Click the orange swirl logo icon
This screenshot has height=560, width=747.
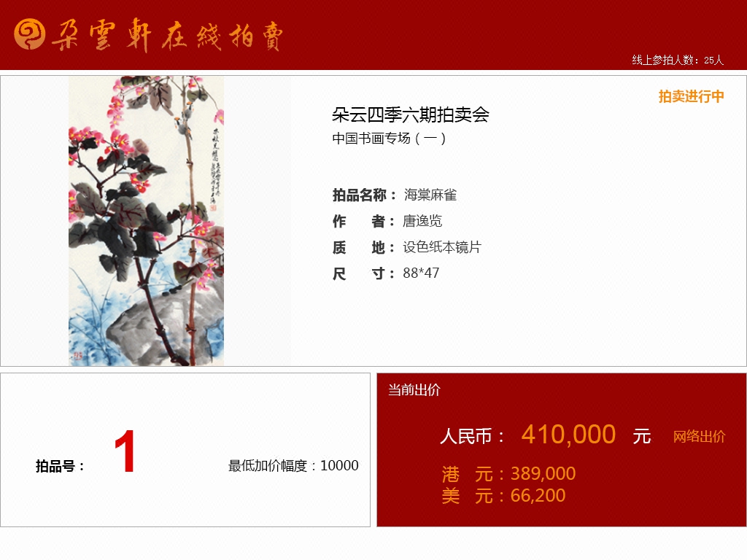(29, 34)
